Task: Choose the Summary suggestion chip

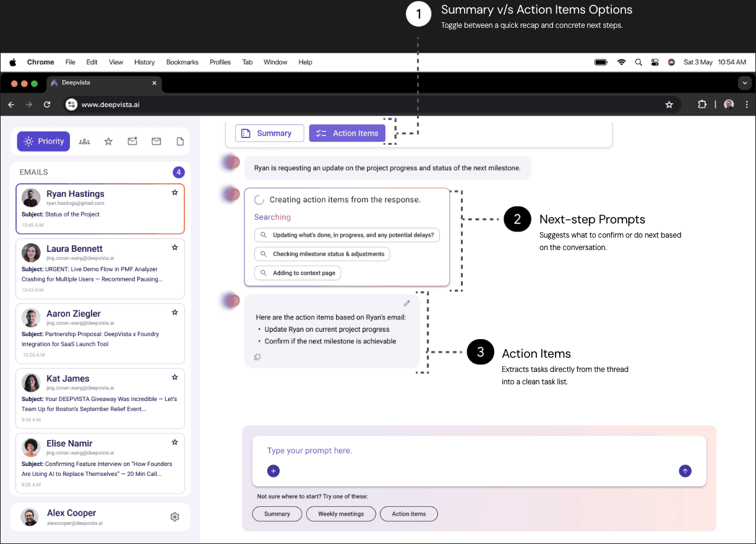Action: click(x=277, y=514)
